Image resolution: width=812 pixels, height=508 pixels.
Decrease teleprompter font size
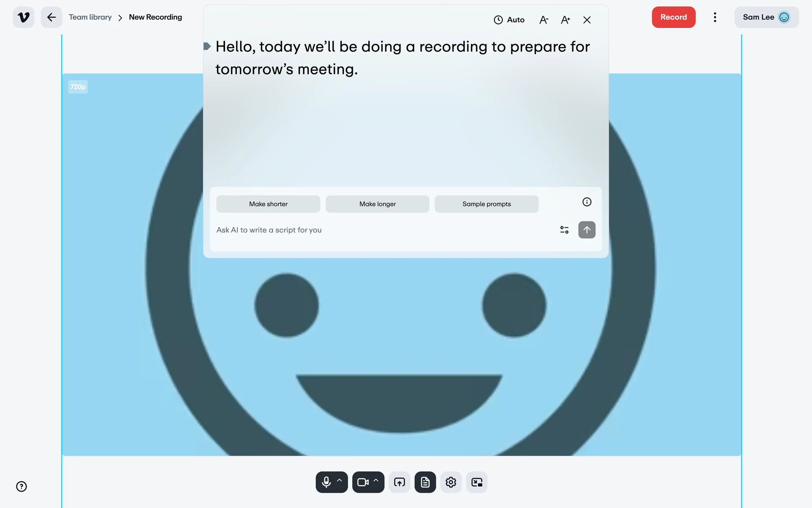tap(543, 20)
